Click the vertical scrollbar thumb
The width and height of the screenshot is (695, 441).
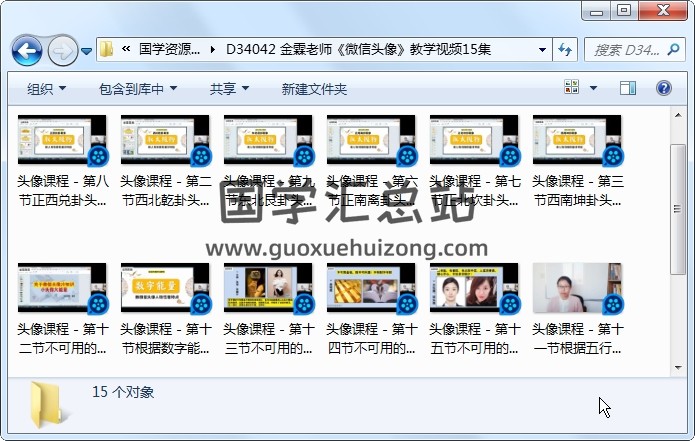point(678,209)
